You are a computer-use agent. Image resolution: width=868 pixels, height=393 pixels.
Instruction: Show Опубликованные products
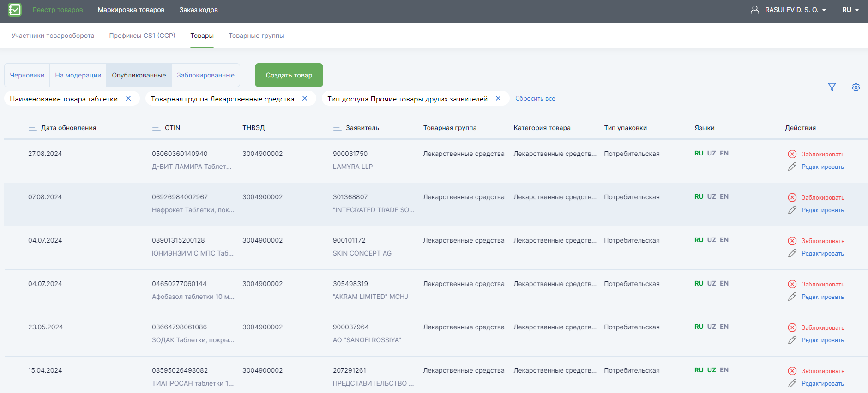(x=139, y=75)
